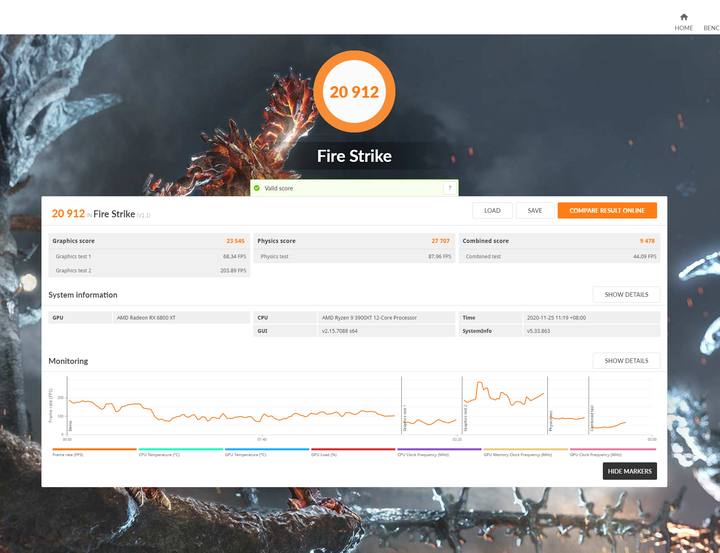Select the Graphics score value 23 545
720x553 pixels.
(235, 241)
